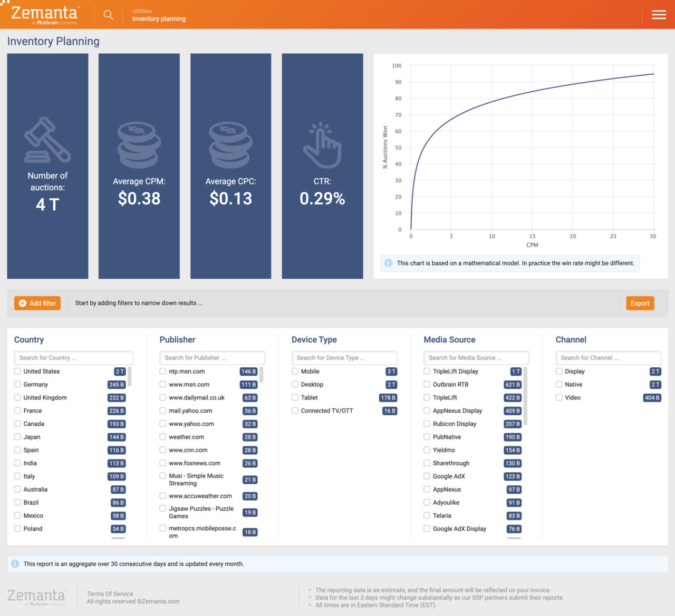Click the info icon beside the chart disclaimer
This screenshot has width=675, height=616.
[389, 263]
